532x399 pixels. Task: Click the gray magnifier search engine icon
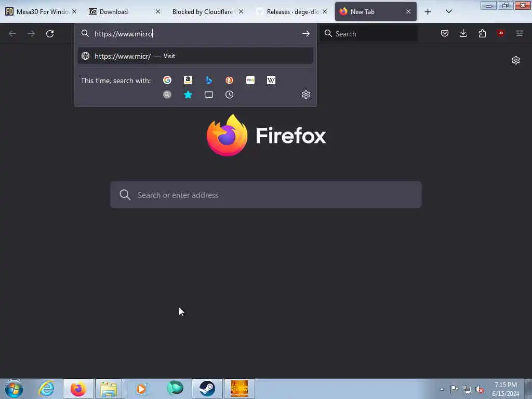click(x=167, y=95)
